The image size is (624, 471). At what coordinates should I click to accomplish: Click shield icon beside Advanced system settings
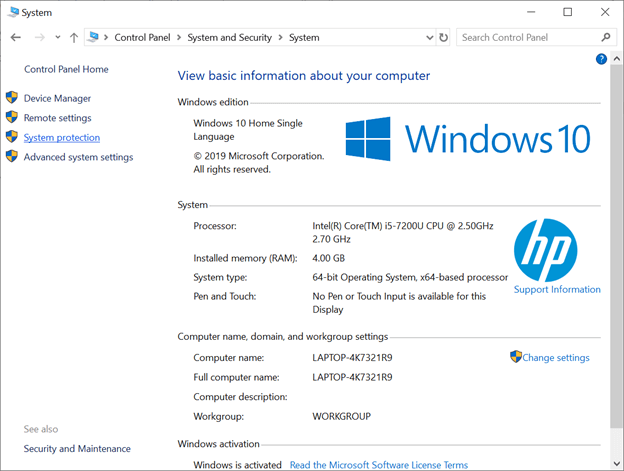click(x=12, y=156)
